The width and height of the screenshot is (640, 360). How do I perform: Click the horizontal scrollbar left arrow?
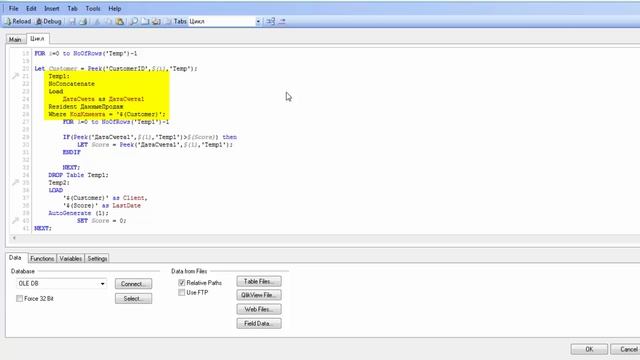click(14, 238)
